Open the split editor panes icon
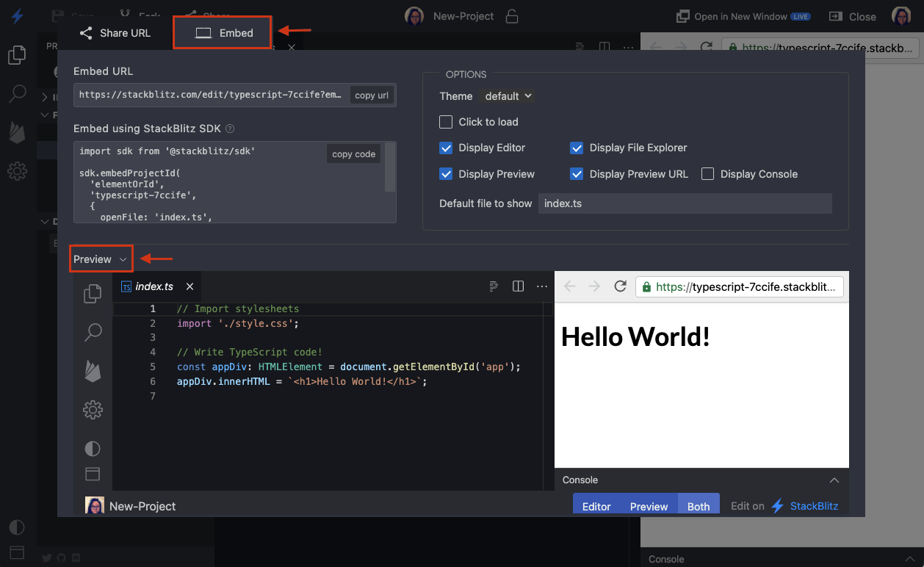The height and width of the screenshot is (567, 924). (x=518, y=286)
